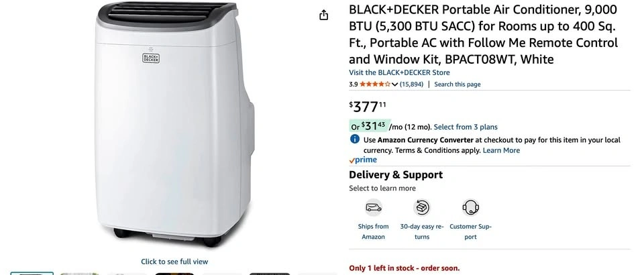Expand the Delivery & Support section heading
The height and width of the screenshot is (275, 644).
pyautogui.click(x=396, y=175)
